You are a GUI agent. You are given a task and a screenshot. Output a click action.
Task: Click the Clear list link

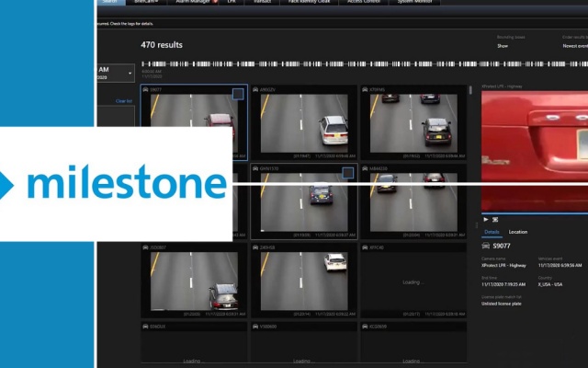pyautogui.click(x=124, y=101)
